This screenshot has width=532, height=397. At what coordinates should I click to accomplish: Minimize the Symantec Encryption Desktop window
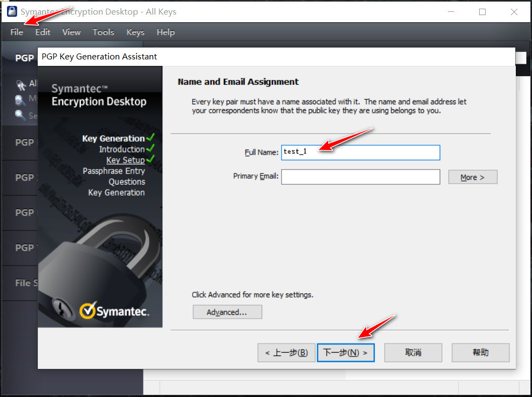pyautogui.click(x=451, y=12)
